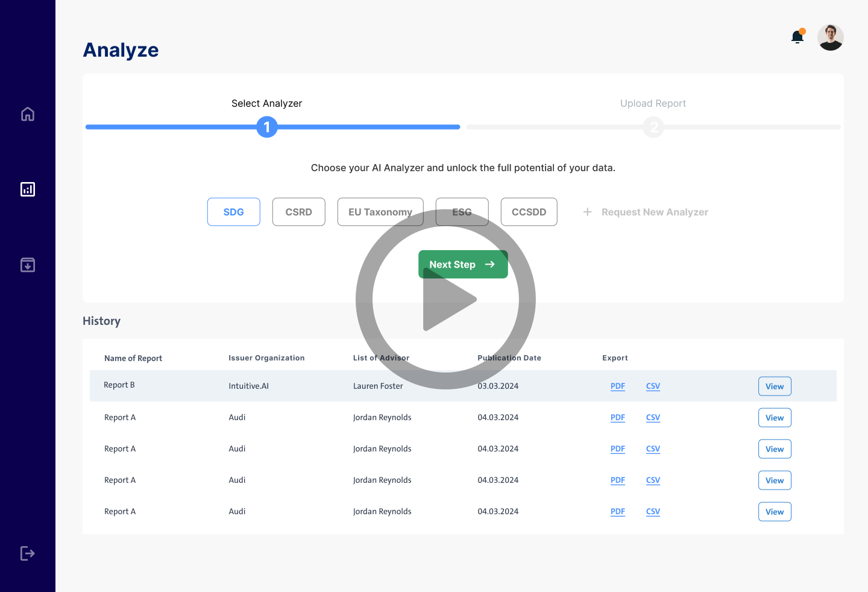The width and height of the screenshot is (868, 592).
Task: Open the user profile avatar
Action: [x=830, y=37]
